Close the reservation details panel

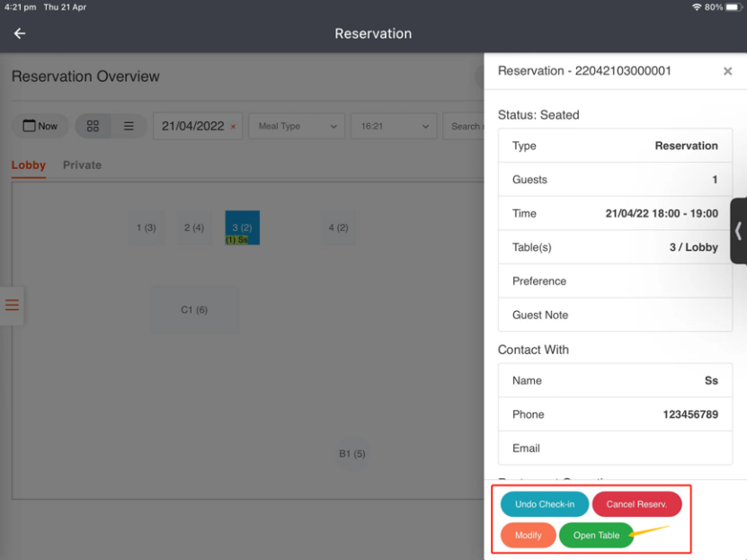pos(727,72)
